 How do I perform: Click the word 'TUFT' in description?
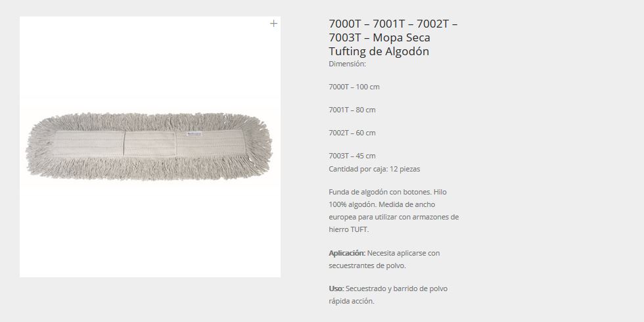(359, 229)
